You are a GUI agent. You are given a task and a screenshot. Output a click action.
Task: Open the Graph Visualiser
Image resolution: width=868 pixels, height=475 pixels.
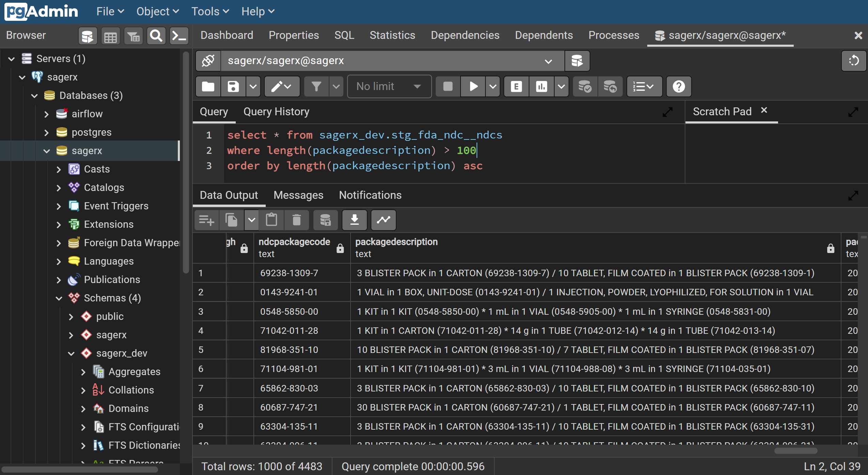pyautogui.click(x=383, y=220)
